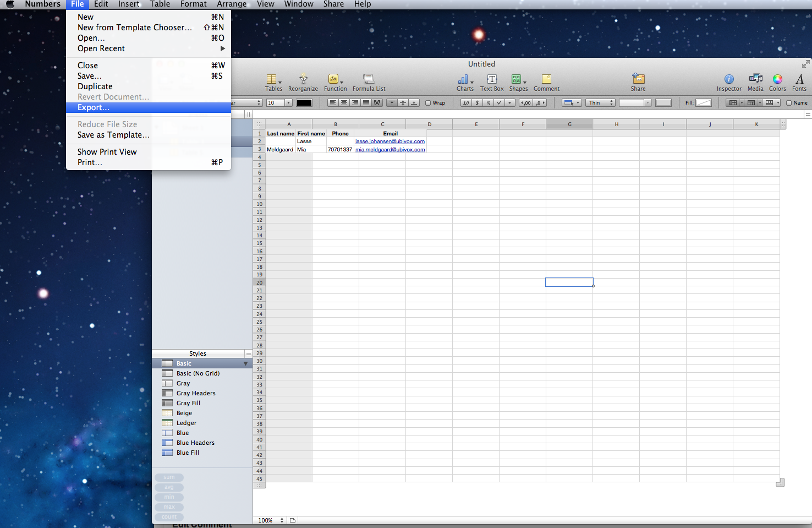This screenshot has height=528, width=812.
Task: Center text horizontally in format bar
Action: [344, 103]
